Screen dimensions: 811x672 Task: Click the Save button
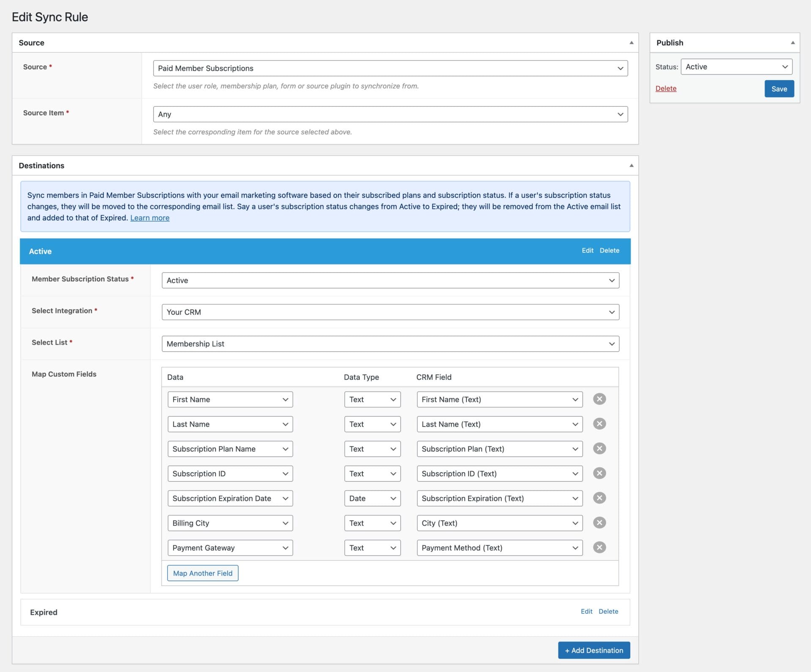779,89
